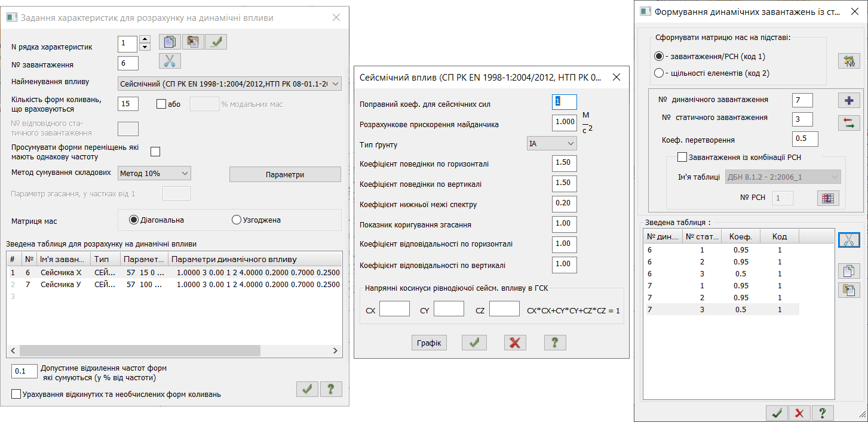Expand the 'Метод сумування складових' dropdown

[x=154, y=173]
